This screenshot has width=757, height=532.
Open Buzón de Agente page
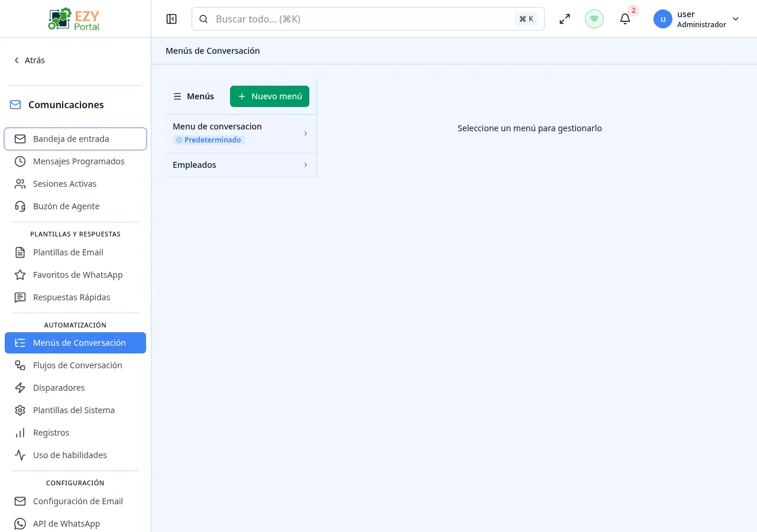pos(75,206)
